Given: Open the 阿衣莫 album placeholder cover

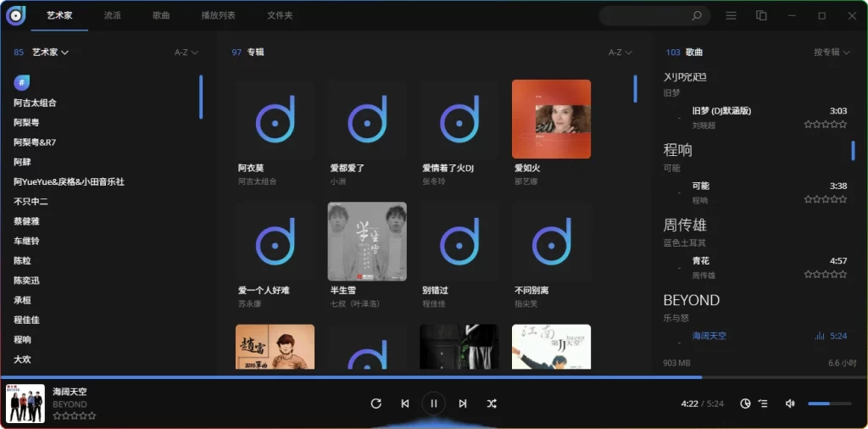Looking at the screenshot, I should 275,119.
